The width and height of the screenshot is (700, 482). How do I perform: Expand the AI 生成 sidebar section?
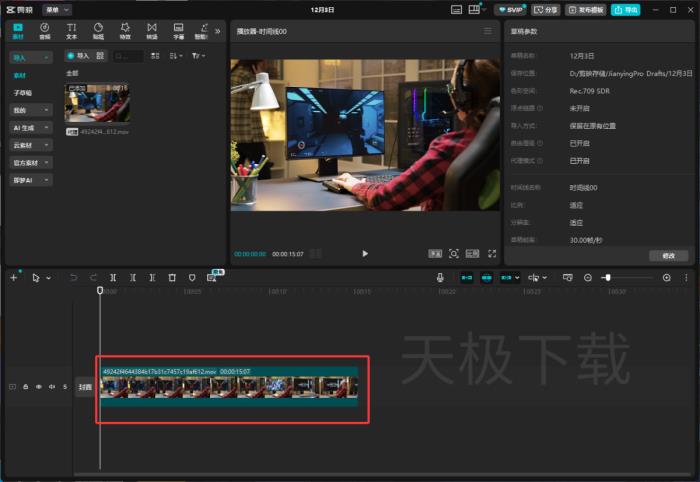pyautogui.click(x=31, y=128)
